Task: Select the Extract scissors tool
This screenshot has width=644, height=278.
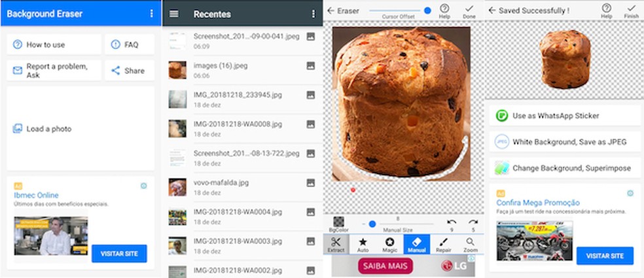Action: click(x=336, y=245)
